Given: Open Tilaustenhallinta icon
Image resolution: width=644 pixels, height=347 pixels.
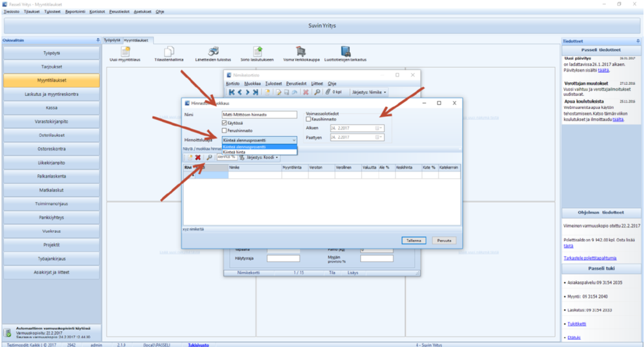Looking at the screenshot, I should (169, 52).
